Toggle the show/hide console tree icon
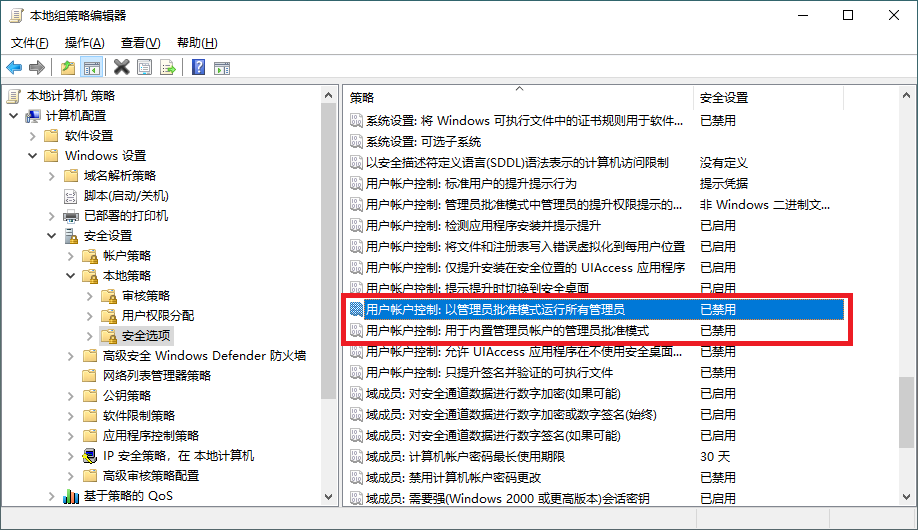The width and height of the screenshot is (918, 530). 91,68
